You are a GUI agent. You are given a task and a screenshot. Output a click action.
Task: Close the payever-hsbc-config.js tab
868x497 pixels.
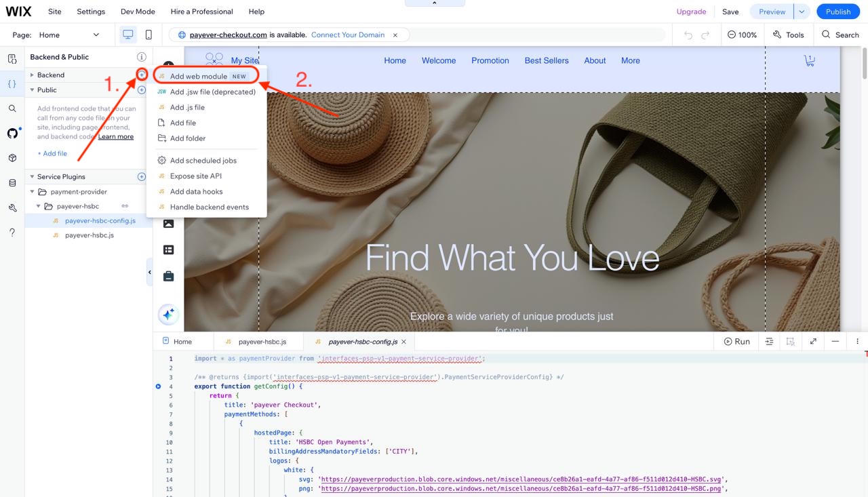click(404, 342)
